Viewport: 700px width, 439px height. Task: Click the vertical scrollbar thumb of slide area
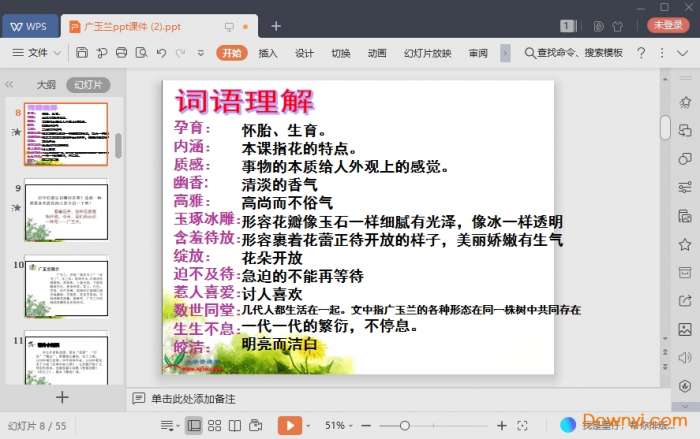tap(665, 127)
